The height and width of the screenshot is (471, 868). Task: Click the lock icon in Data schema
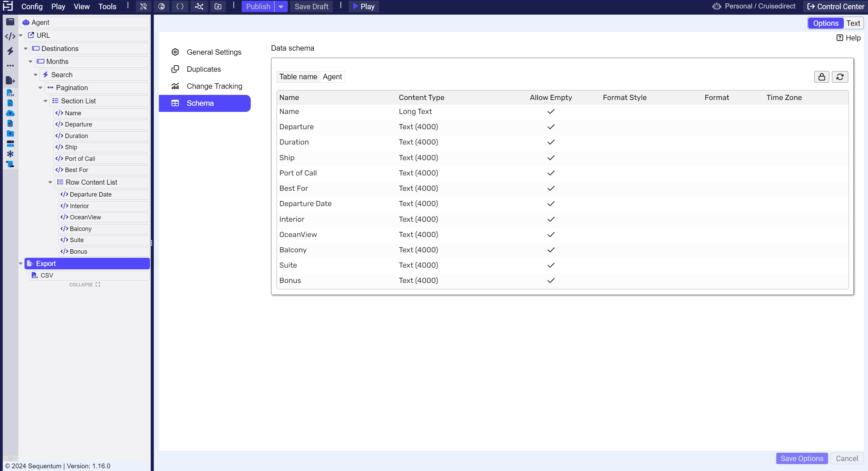pyautogui.click(x=822, y=77)
